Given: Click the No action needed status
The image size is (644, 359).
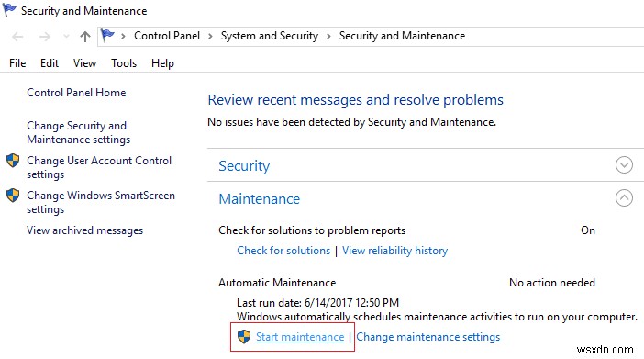Looking at the screenshot, I should click(552, 283).
